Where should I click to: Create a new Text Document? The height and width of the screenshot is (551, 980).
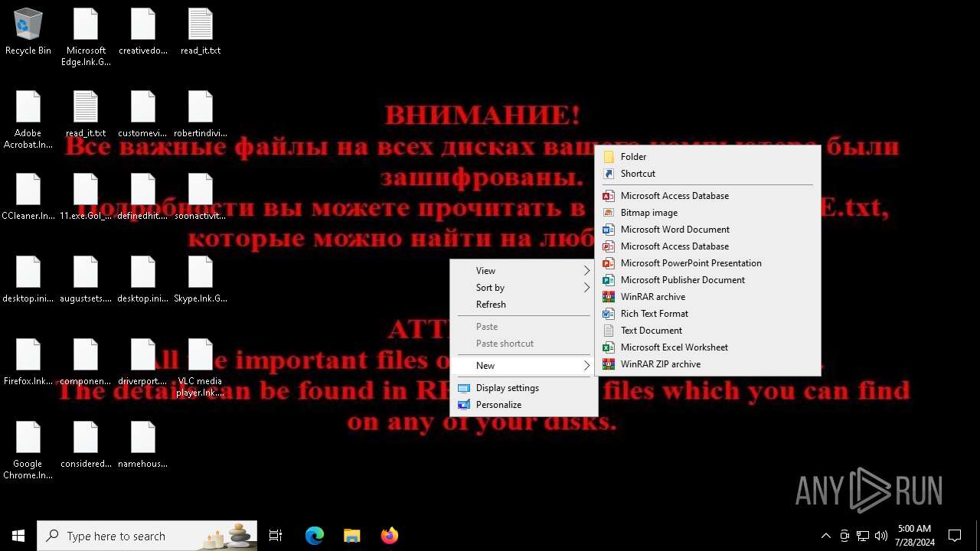coord(707,331)
